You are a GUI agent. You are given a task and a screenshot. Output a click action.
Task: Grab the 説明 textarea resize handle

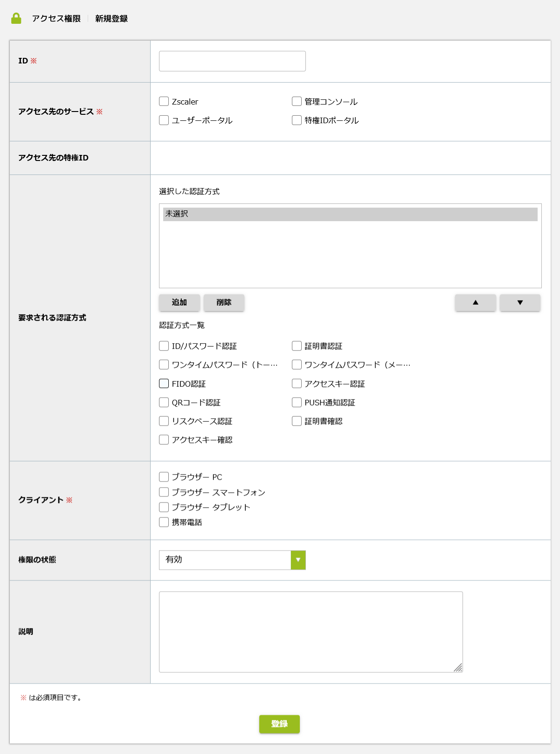(458, 668)
